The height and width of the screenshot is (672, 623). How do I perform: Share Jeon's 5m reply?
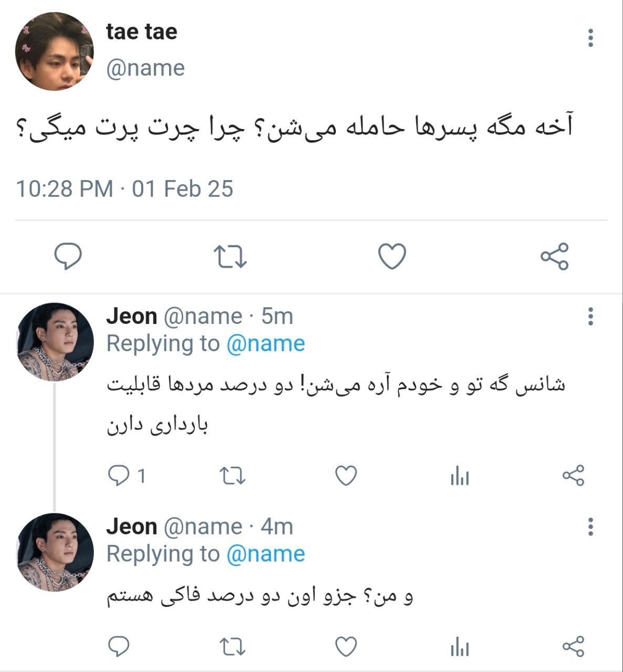[573, 476]
